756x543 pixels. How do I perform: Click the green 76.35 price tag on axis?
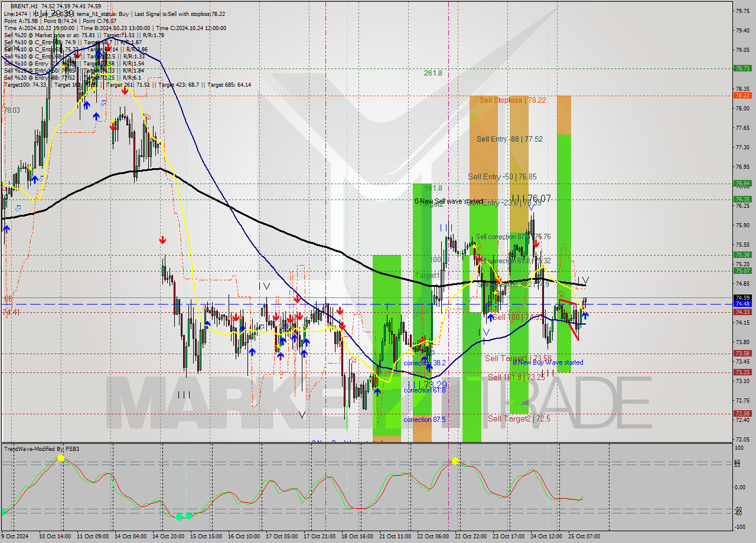pyautogui.click(x=742, y=199)
